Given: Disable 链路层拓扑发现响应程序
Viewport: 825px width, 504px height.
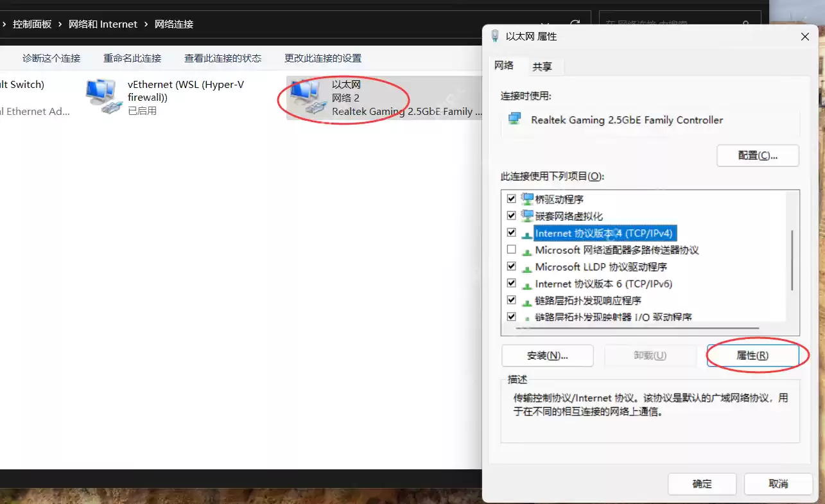Looking at the screenshot, I should [512, 299].
